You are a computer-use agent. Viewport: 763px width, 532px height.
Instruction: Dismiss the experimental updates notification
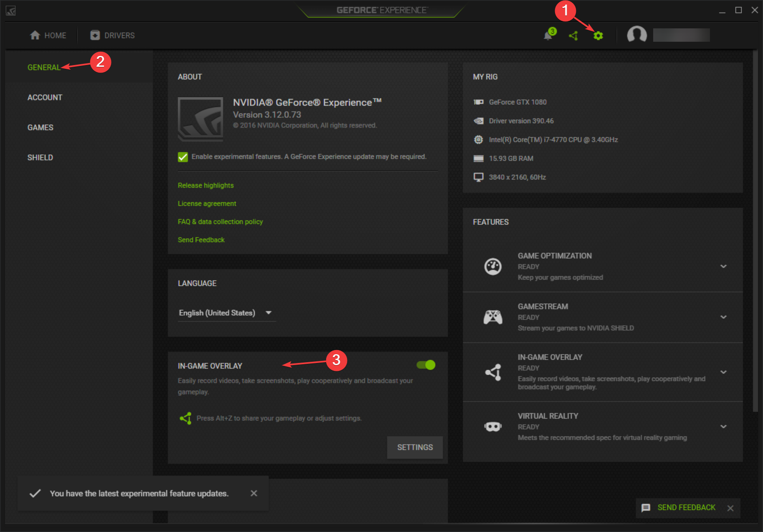[254, 493]
